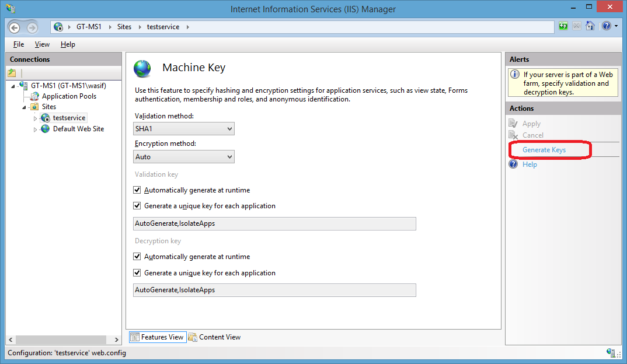The height and width of the screenshot is (364, 627).
Task: Click the Default Web Site globe icon
Action: (x=46, y=129)
